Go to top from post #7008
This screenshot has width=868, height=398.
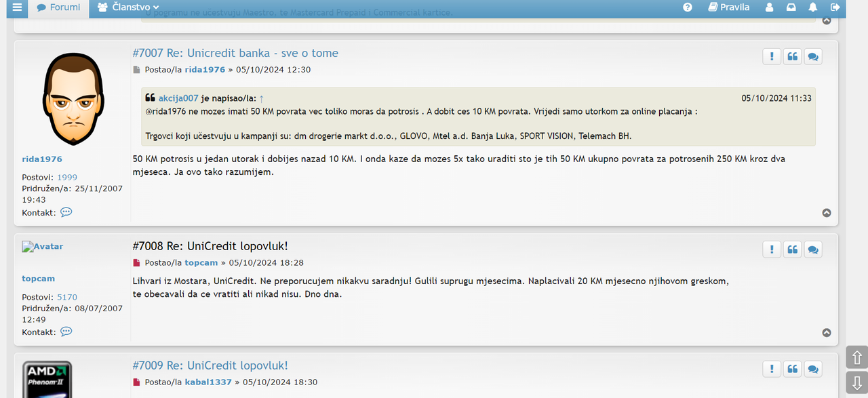[827, 332]
